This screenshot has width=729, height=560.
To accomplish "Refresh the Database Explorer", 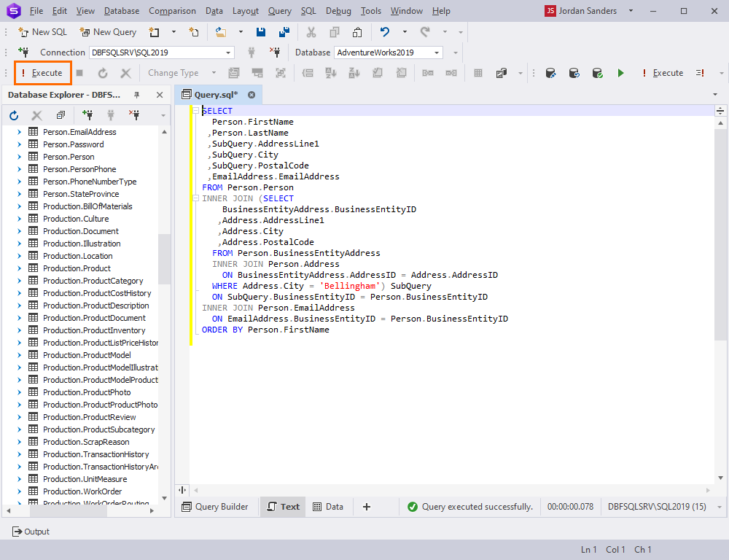I will tap(14, 115).
